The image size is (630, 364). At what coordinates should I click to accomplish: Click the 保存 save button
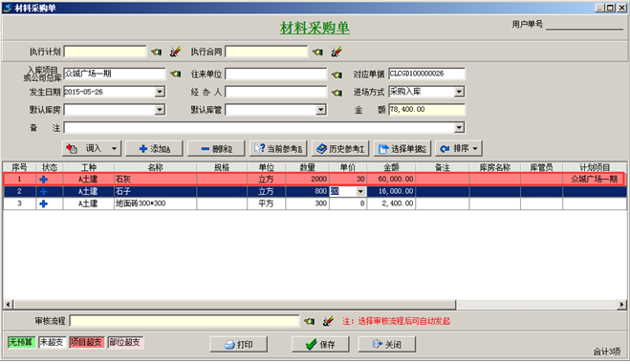320,344
